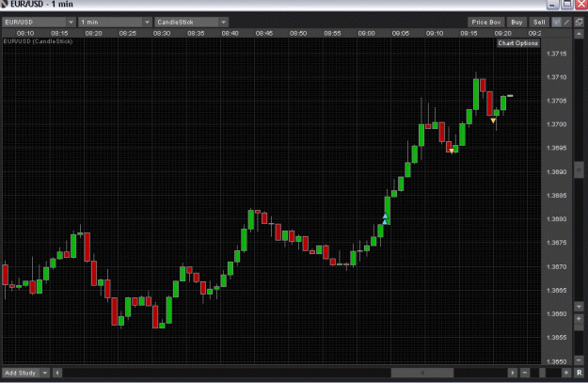Click the upper blue buy arrow marker
Viewport: 588px width, 383px height.
tap(385, 216)
